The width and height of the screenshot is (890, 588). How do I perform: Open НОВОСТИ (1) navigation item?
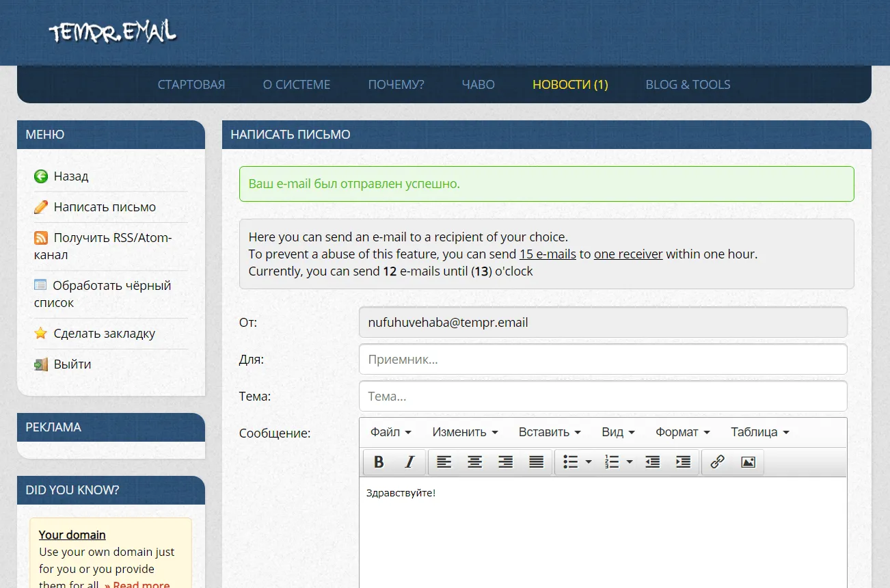[x=570, y=85]
